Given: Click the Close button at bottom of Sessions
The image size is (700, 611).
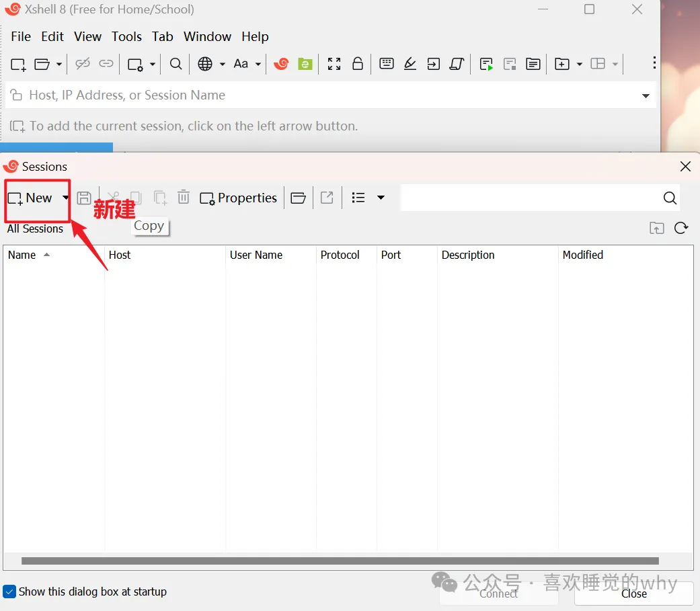Looking at the screenshot, I should [x=634, y=594].
